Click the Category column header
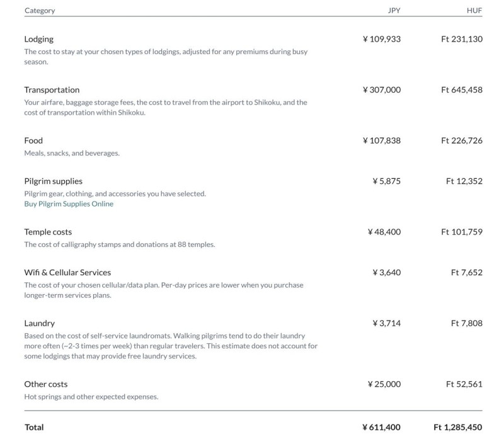Image resolution: width=504 pixels, height=439 pixels. click(40, 11)
